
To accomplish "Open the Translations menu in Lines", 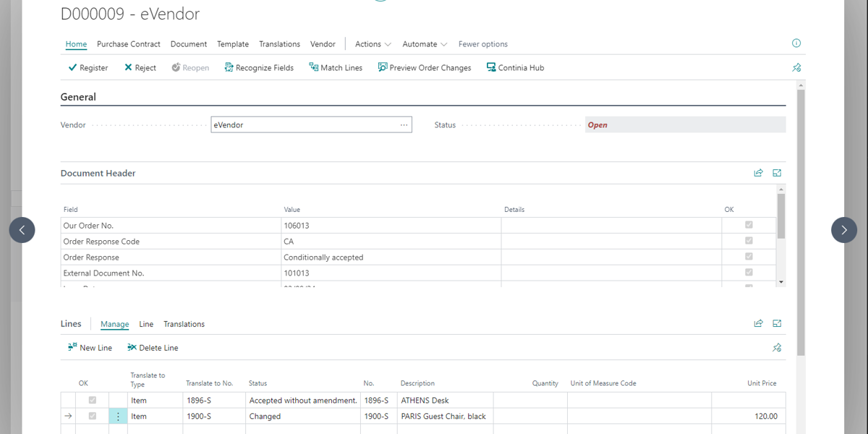I will 184,324.
